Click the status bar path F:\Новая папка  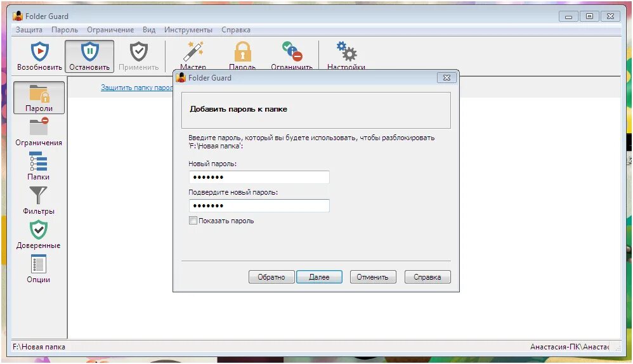coord(39,347)
